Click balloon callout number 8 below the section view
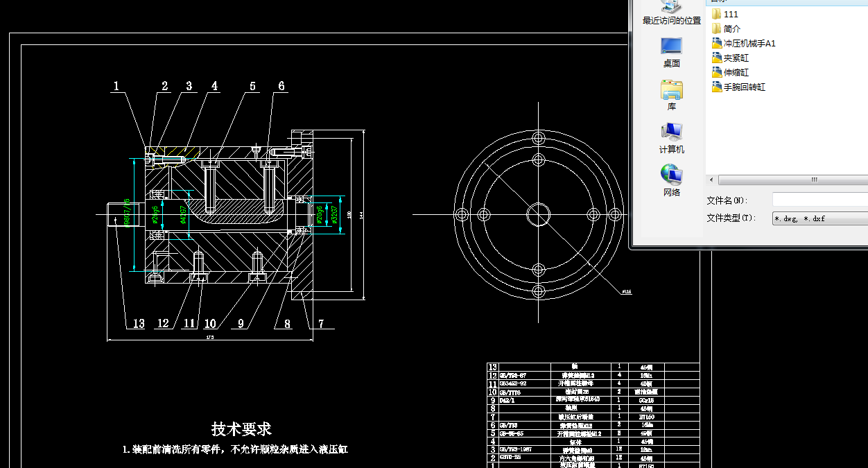The width and height of the screenshot is (868, 468). pos(287,323)
